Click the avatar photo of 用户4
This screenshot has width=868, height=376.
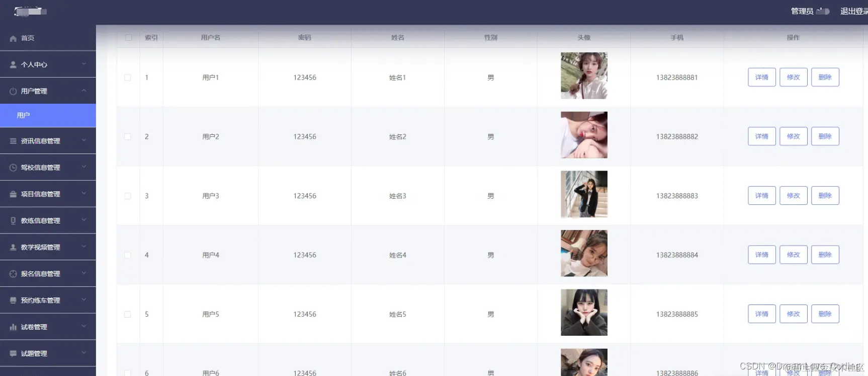pos(584,253)
